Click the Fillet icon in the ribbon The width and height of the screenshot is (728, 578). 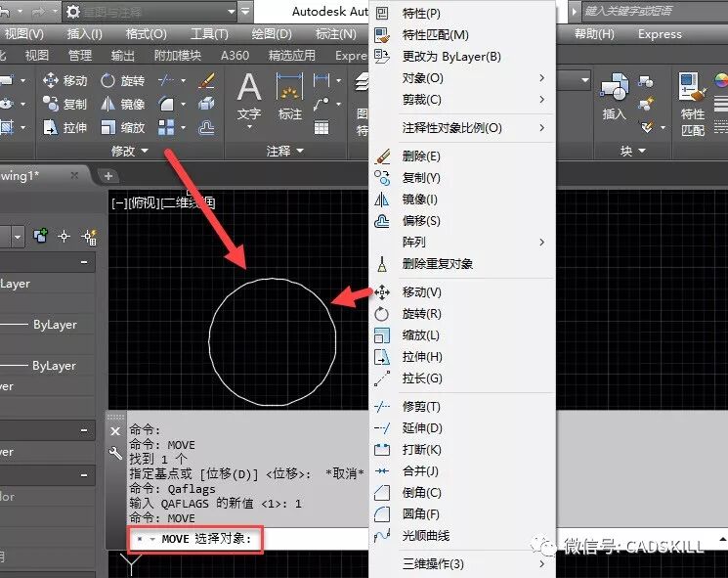(166, 104)
